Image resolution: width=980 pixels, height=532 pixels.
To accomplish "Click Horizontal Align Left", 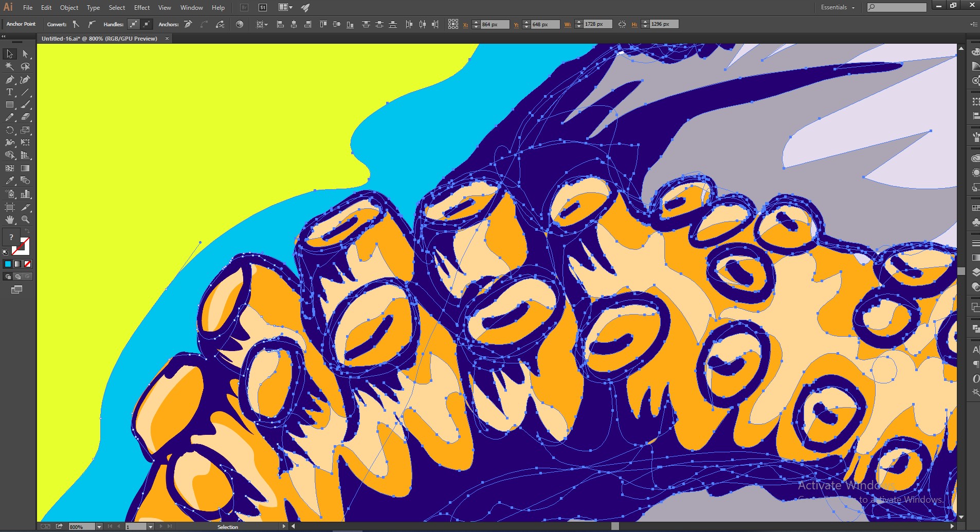I will pyautogui.click(x=280, y=24).
